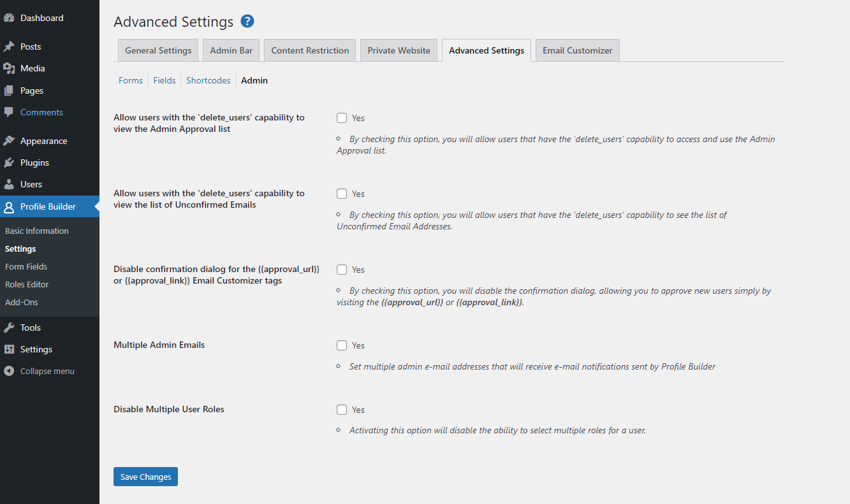Viewport: 850px width, 504px height.
Task: Toggle Unconfirmed Emails list checkbox
Action: (x=342, y=194)
